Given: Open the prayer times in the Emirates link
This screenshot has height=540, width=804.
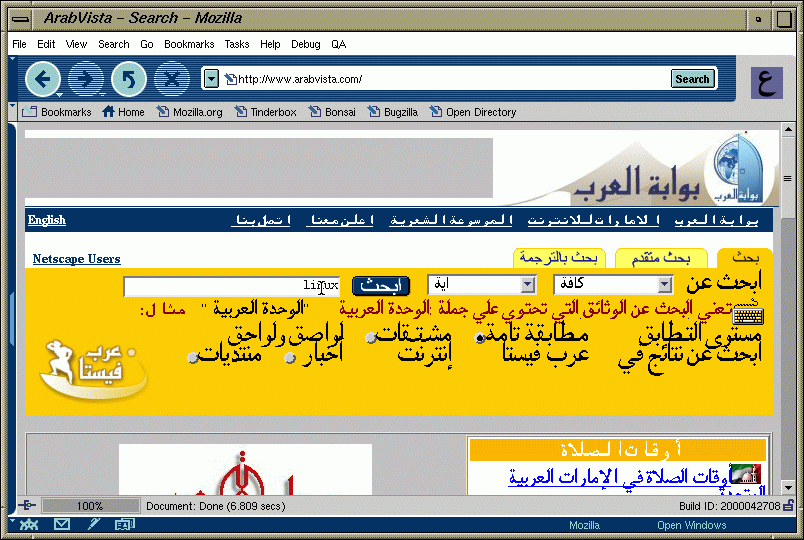Looking at the screenshot, I should coord(618,477).
